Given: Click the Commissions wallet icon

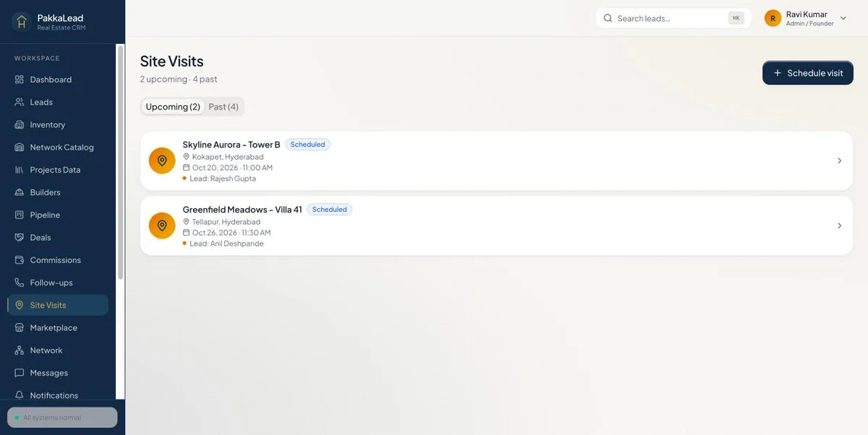Looking at the screenshot, I should [x=20, y=260].
